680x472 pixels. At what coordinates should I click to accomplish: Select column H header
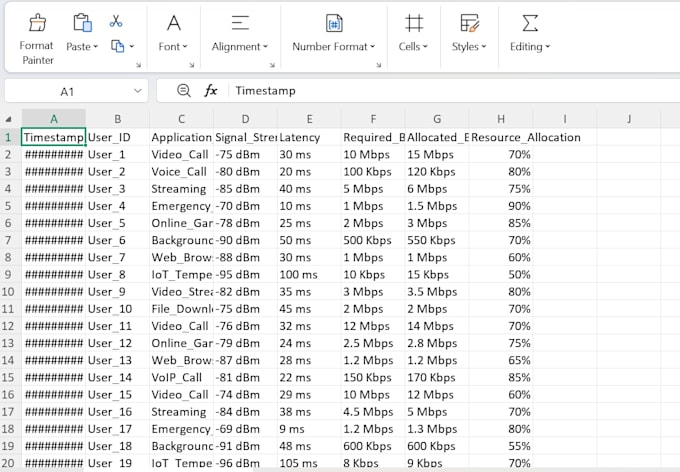click(x=501, y=119)
